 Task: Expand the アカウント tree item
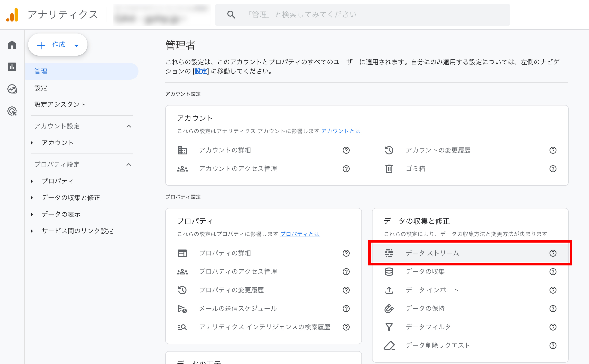32,142
